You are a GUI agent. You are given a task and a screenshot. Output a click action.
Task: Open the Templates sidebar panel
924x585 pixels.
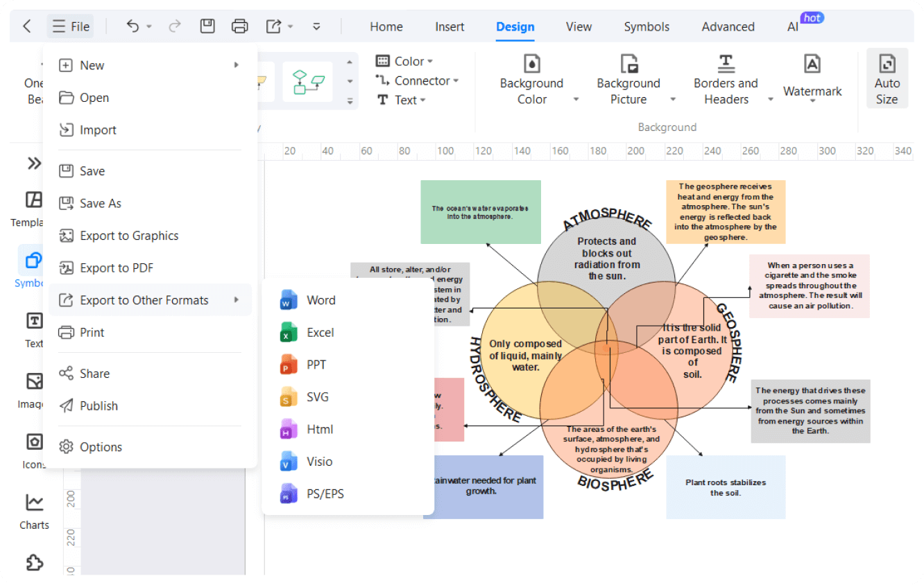tap(33, 209)
